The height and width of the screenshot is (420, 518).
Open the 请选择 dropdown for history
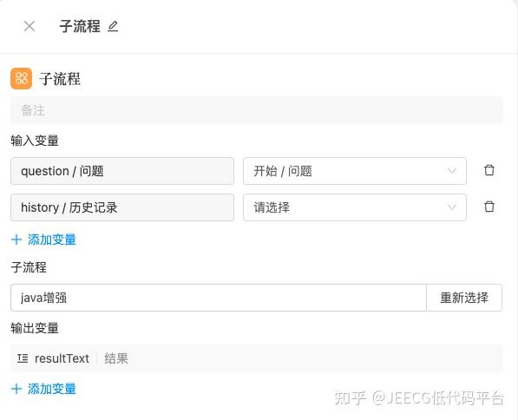(x=355, y=207)
